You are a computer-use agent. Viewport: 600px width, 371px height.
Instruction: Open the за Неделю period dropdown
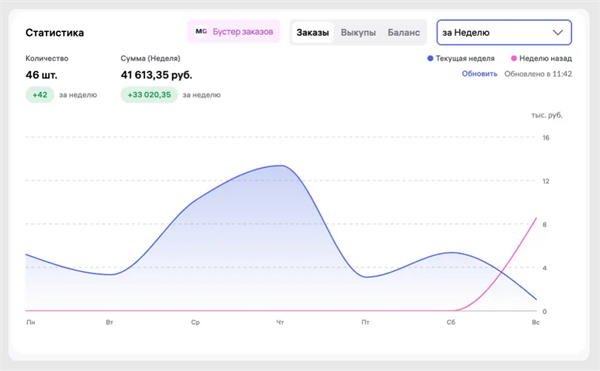pos(504,33)
